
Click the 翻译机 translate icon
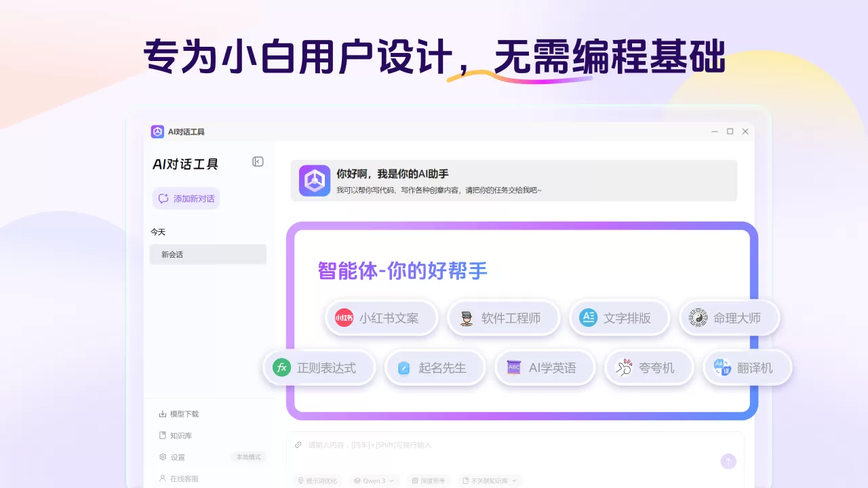tap(722, 367)
